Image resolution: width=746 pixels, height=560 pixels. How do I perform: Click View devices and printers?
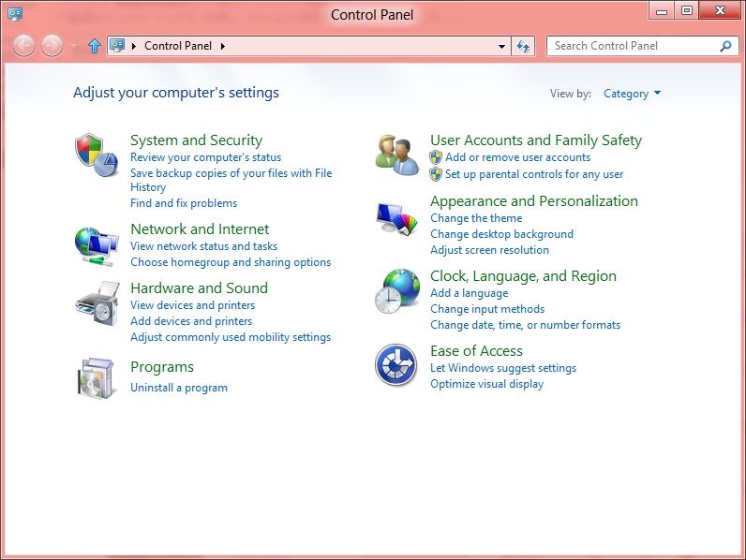click(193, 305)
